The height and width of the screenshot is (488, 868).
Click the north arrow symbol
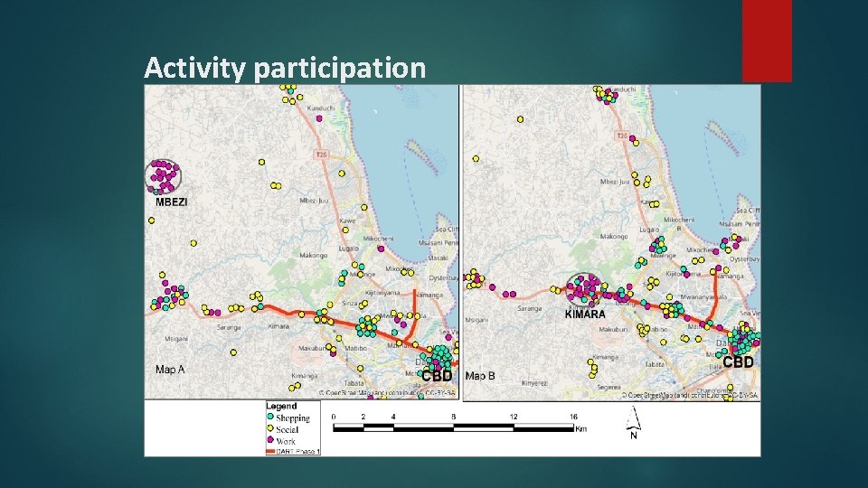click(x=633, y=422)
